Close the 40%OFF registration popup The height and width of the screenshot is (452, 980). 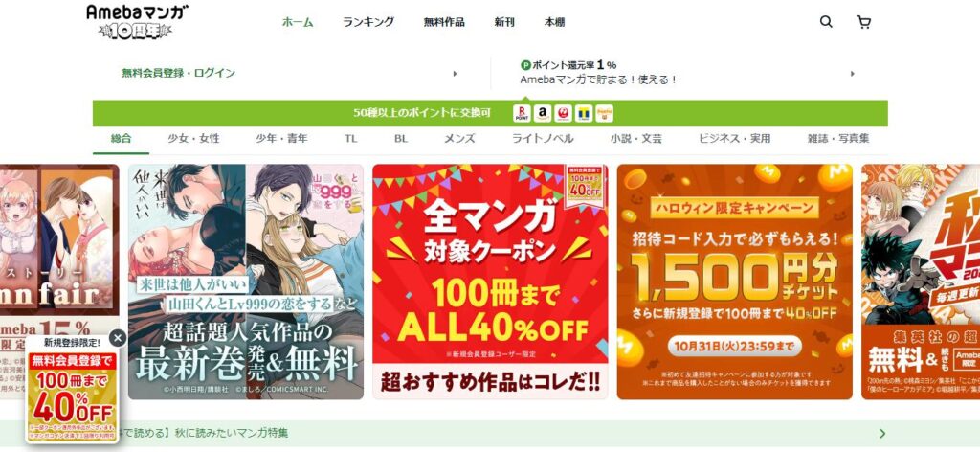coord(118,338)
